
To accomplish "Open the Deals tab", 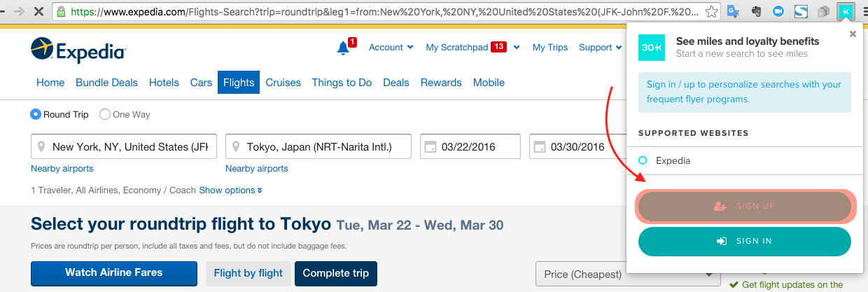I will click(396, 83).
